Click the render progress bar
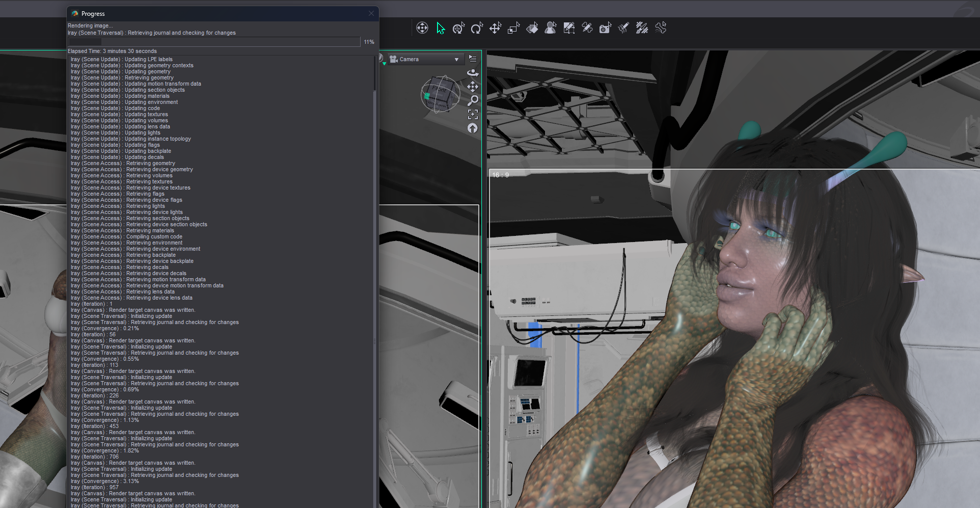The width and height of the screenshot is (980, 508). 214,42
